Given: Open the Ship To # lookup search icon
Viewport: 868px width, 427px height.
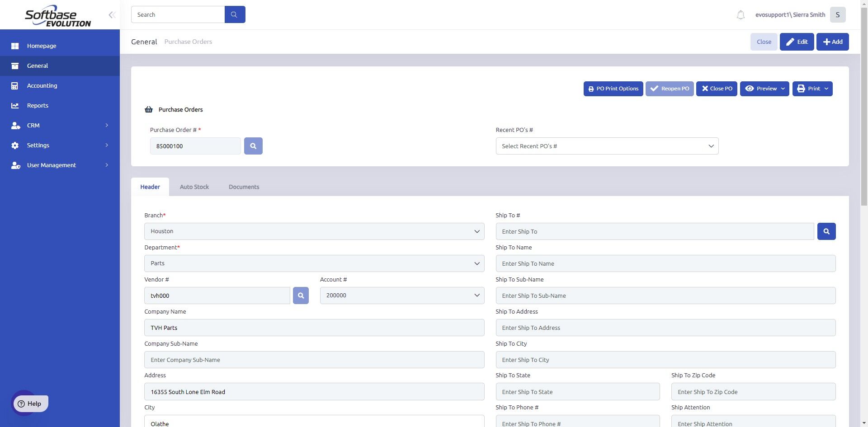Looking at the screenshot, I should (826, 231).
